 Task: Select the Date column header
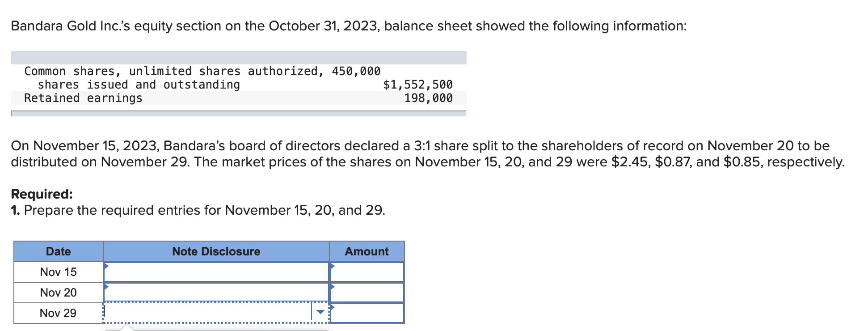coord(58,251)
